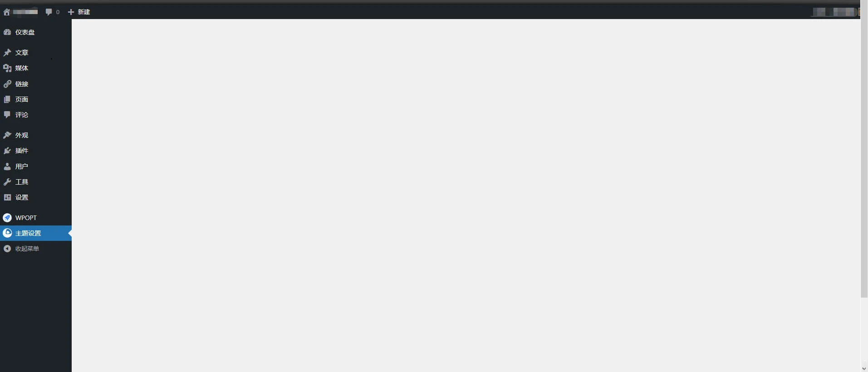Click the home site icon in admin bar
Screen dimensions: 868x372
tap(7, 12)
